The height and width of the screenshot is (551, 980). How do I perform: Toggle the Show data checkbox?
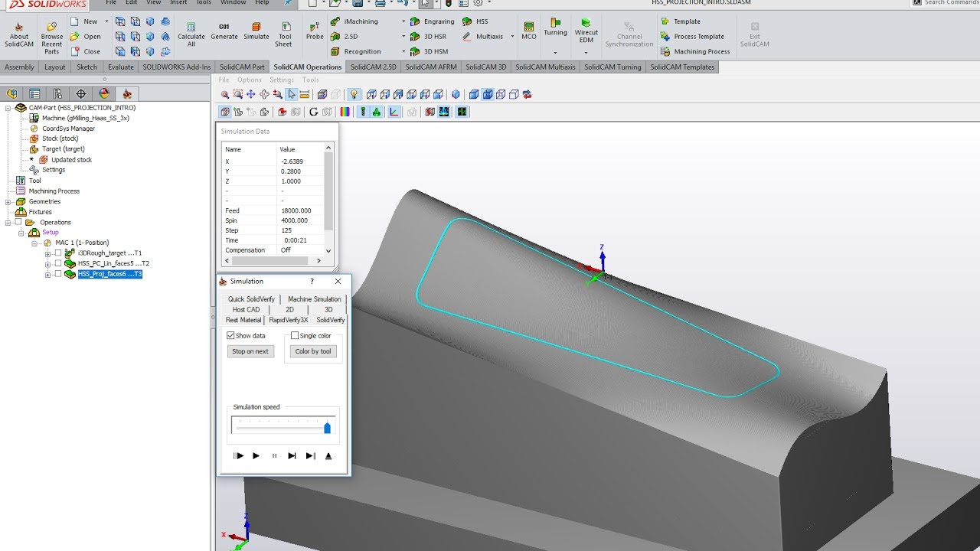point(231,335)
